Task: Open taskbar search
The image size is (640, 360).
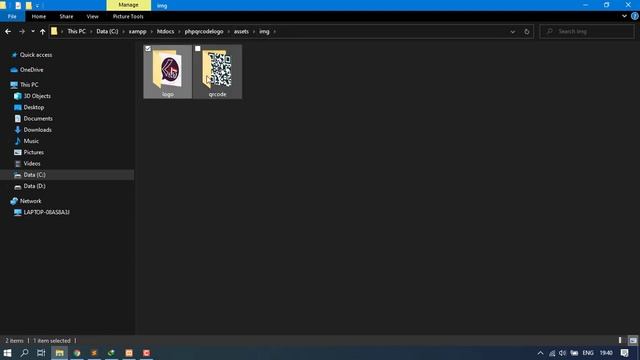Action: point(24,353)
